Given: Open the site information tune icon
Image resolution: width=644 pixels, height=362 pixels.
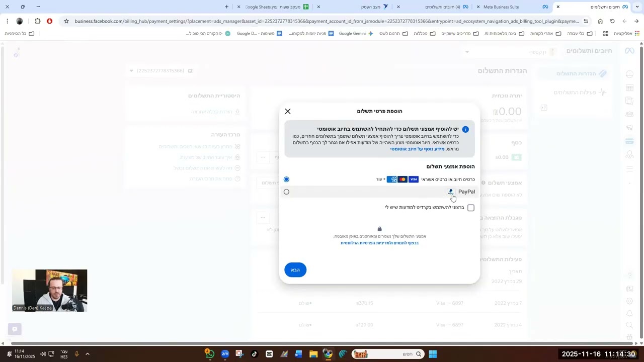Looking at the screenshot, I should click(x=586, y=21).
